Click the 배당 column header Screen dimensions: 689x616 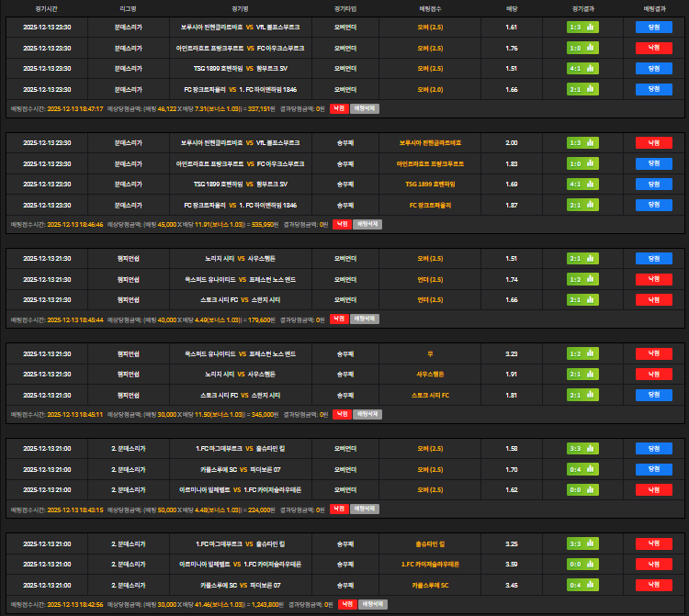coord(512,7)
